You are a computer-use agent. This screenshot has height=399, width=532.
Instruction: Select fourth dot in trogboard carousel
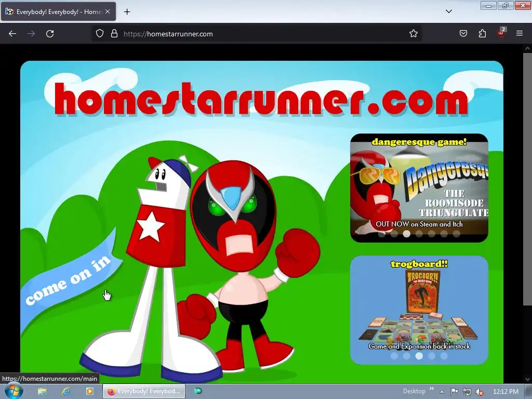tap(432, 355)
